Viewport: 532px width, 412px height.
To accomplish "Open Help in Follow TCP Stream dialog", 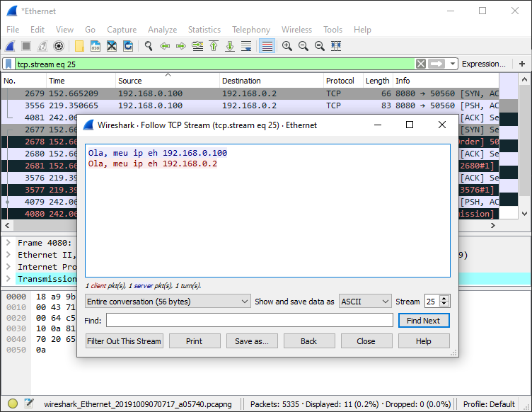I will tap(424, 341).
